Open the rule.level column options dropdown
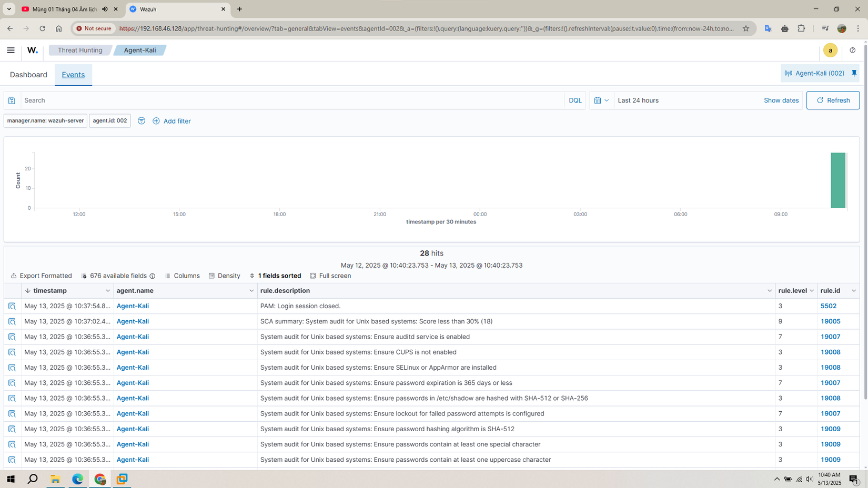The width and height of the screenshot is (868, 488). (812, 291)
